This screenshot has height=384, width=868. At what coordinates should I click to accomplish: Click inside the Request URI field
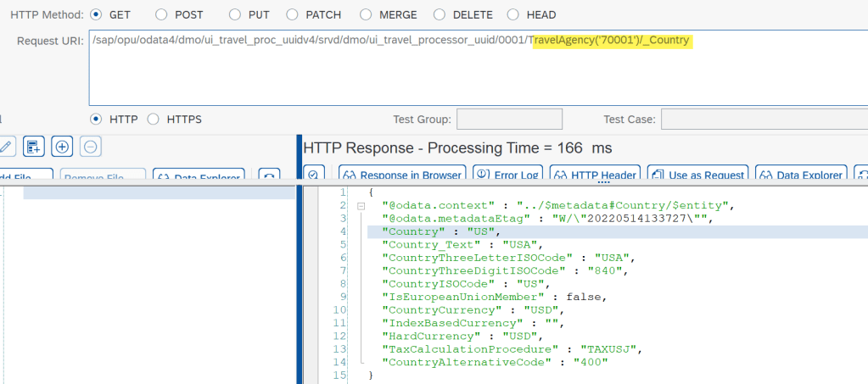pyautogui.click(x=475, y=76)
